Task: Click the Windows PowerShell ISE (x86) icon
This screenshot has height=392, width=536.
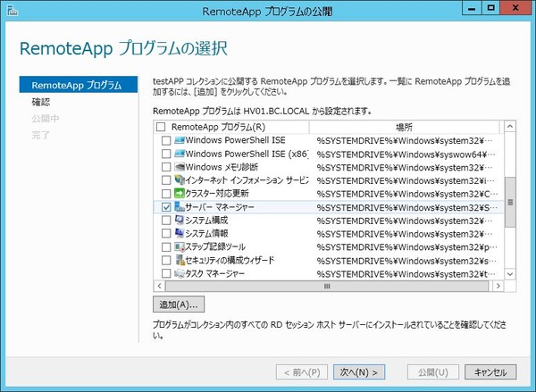Action: [x=180, y=154]
